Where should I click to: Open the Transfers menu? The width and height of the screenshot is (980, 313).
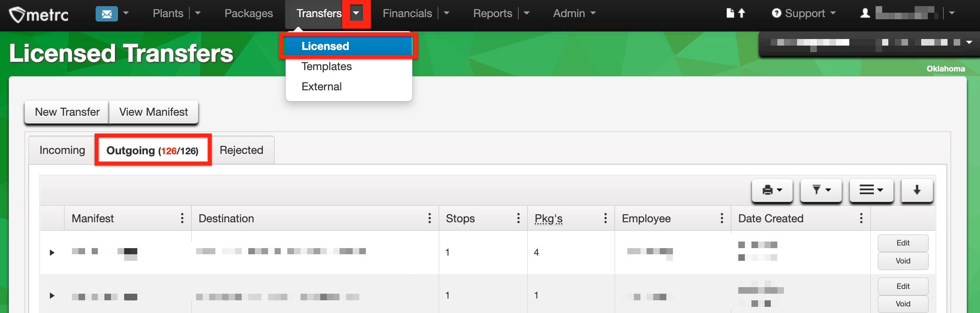[319, 13]
